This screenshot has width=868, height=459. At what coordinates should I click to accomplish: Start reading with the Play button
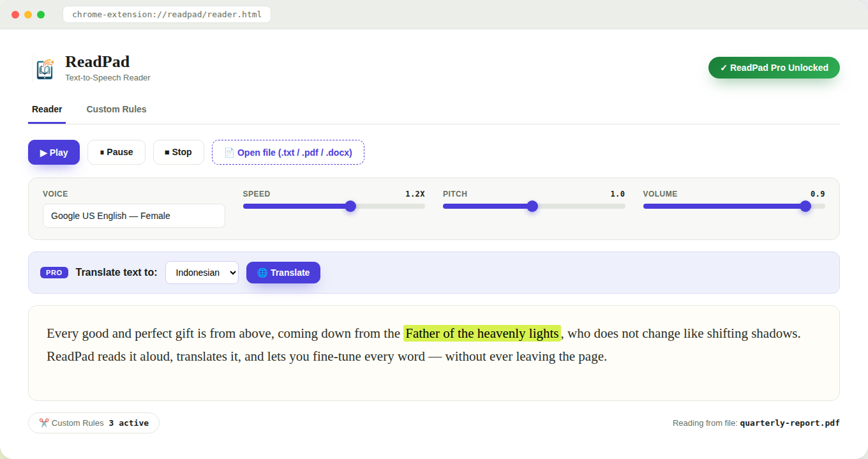point(54,152)
